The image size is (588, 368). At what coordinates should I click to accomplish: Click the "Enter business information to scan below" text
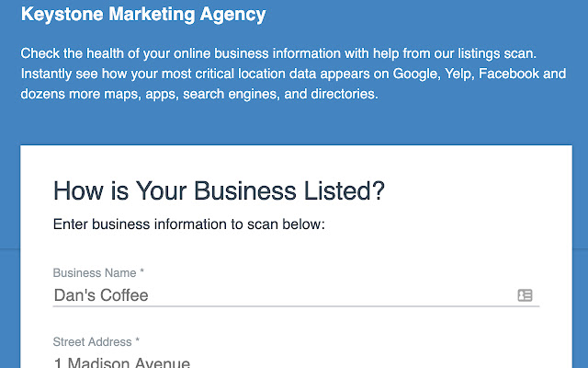click(189, 224)
